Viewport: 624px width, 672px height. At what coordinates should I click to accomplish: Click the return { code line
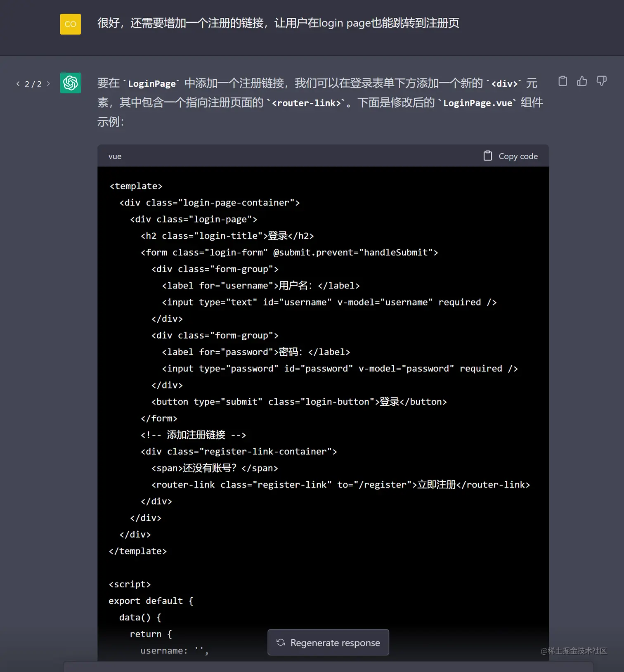151,634
